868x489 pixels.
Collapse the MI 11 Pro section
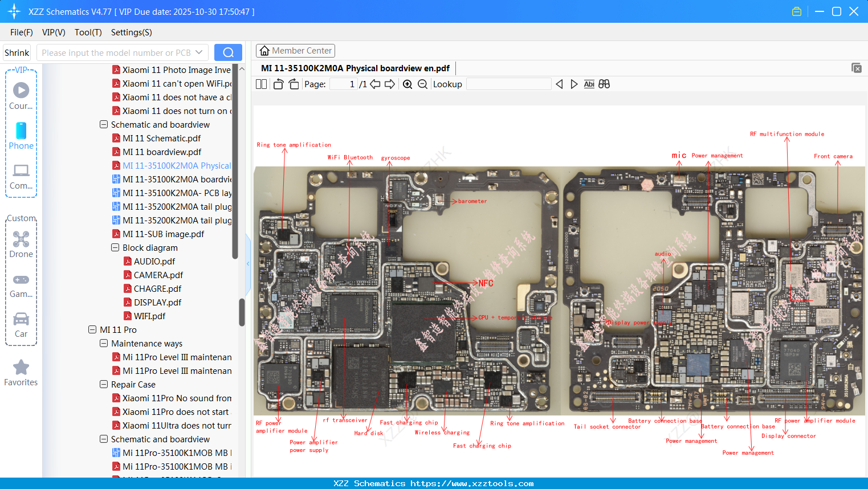click(x=92, y=329)
